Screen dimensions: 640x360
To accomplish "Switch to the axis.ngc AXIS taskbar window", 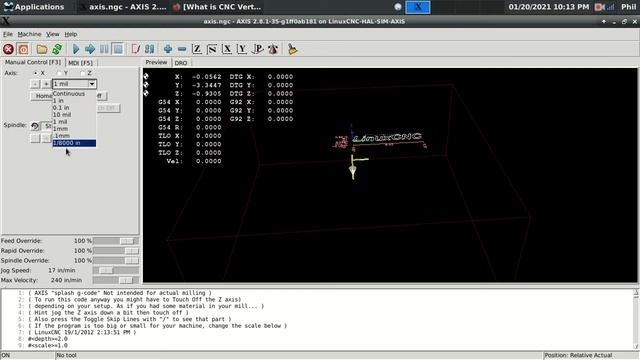I will click(122, 7).
